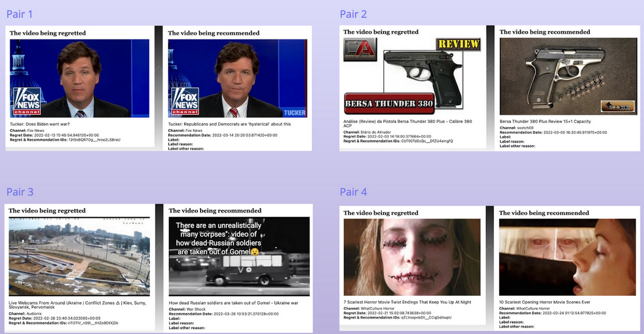Select the 'Pair 4' heading
The image size is (644, 334).
pyautogui.click(x=353, y=192)
